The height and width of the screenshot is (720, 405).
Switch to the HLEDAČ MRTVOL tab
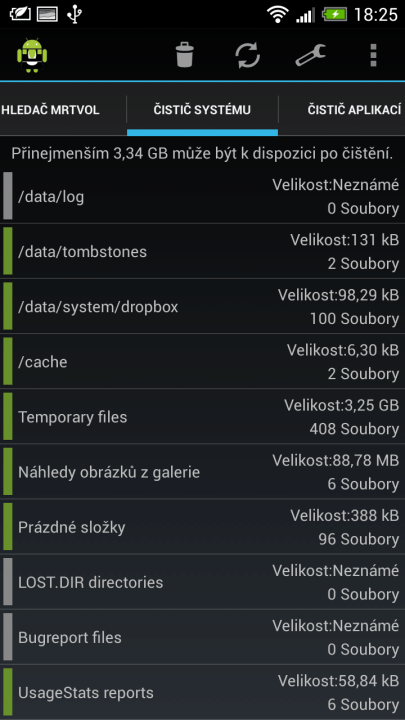pyautogui.click(x=51, y=110)
